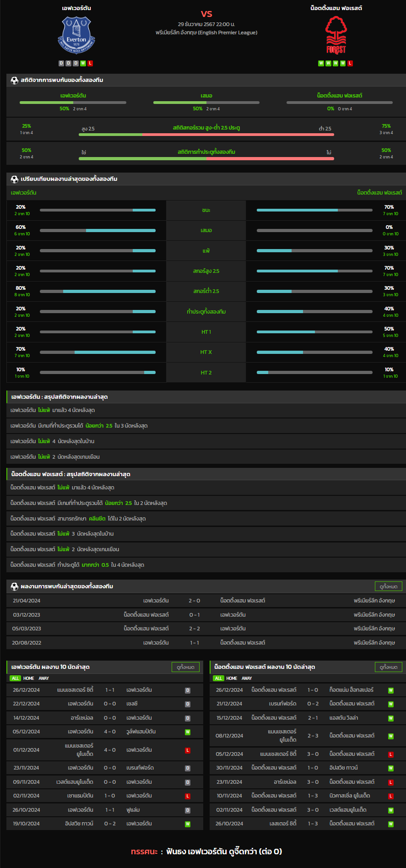Screen dimensions: 406x868
Task: Click the W result badge for Everton's 05/12/2024 match
Action: tap(188, 732)
